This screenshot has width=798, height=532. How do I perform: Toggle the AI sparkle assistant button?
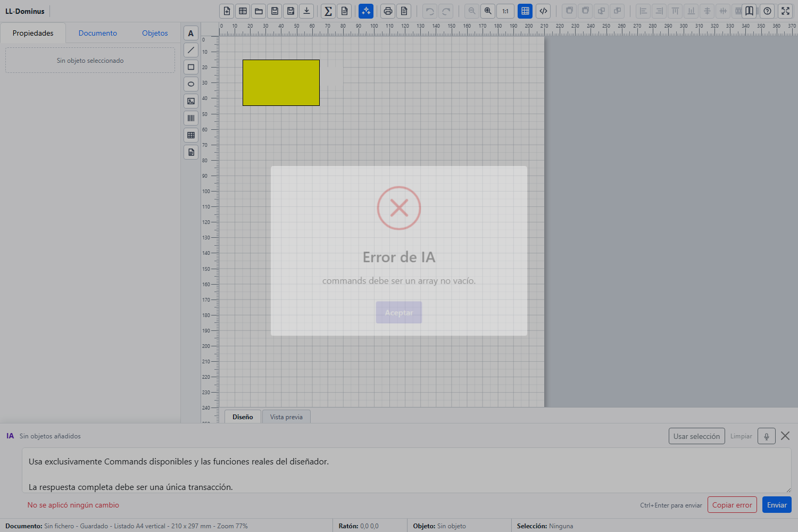[x=366, y=11]
